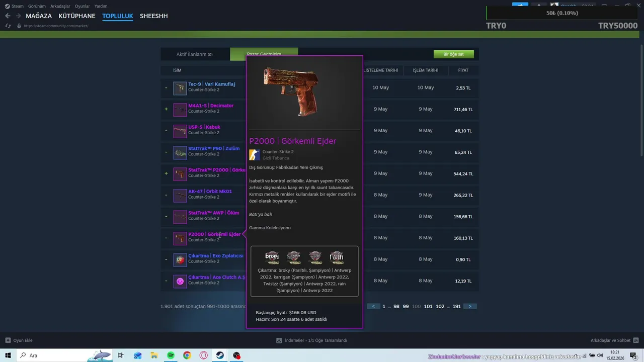
Task: Open Google Chrome from the taskbar
Action: tap(187, 355)
